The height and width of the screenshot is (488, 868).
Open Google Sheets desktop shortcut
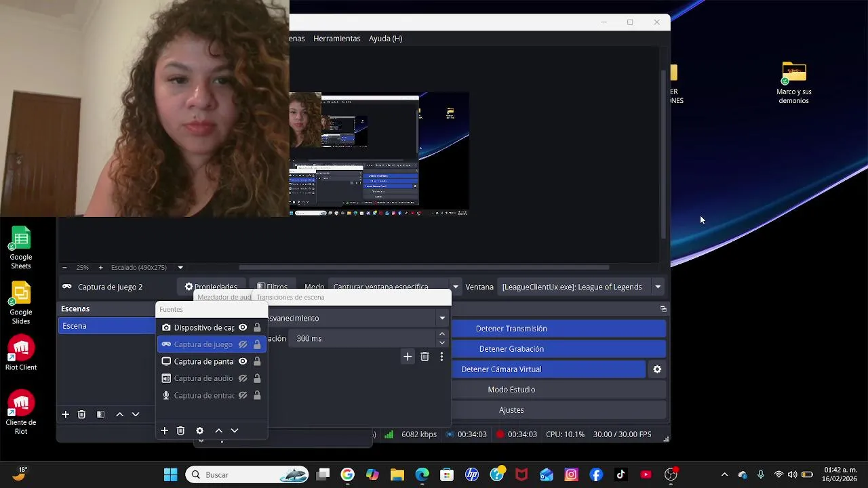[x=21, y=247]
